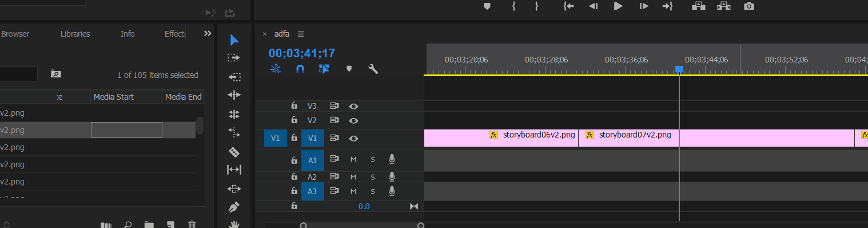Screen dimensions: 868x228
Task: Step forward one frame
Action: (x=644, y=6)
